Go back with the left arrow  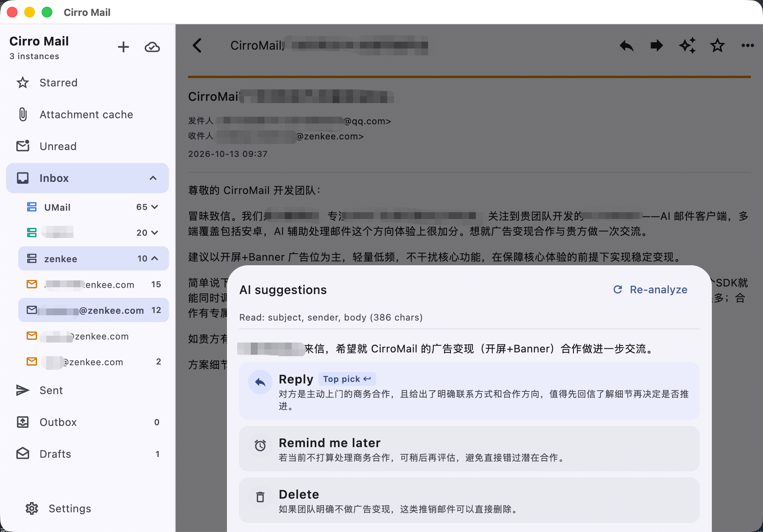coord(197,45)
